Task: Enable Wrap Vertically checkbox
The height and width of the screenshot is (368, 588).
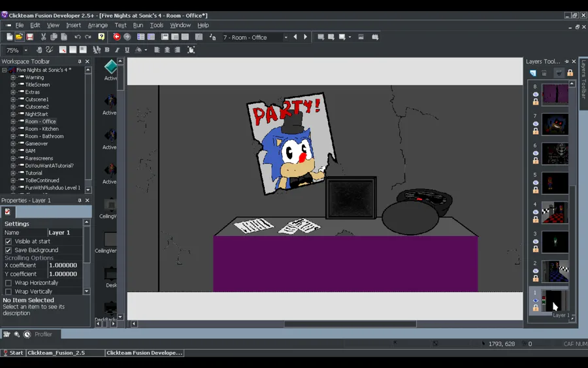Action: [8, 292]
